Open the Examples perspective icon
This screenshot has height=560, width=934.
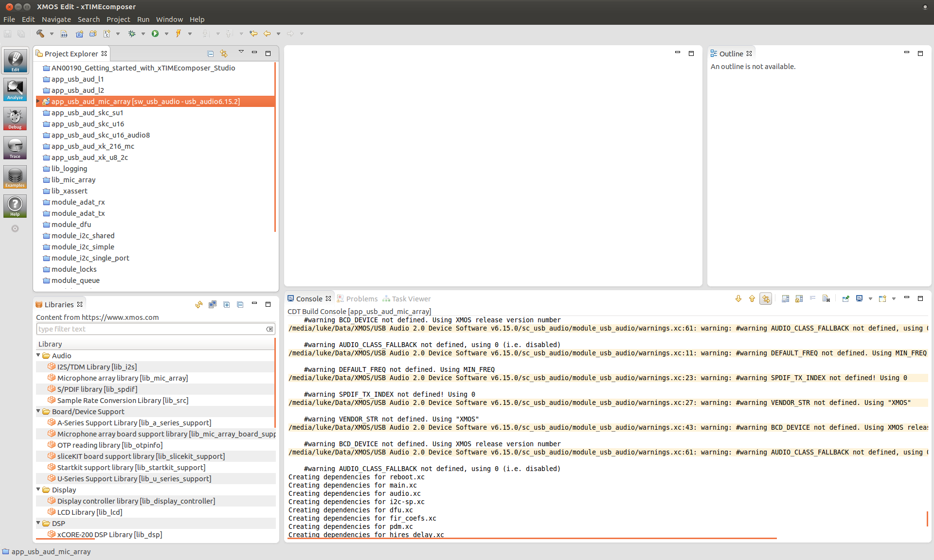(15, 177)
